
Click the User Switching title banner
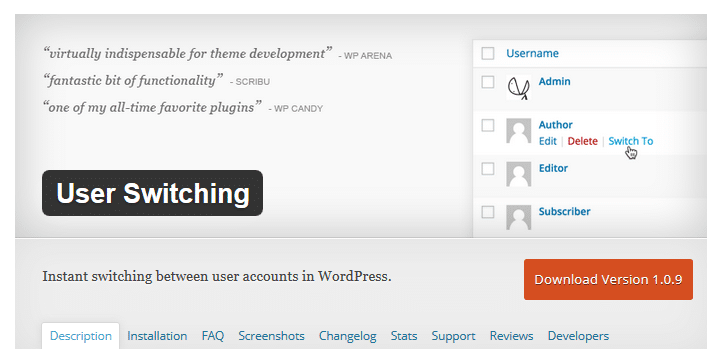click(x=152, y=193)
